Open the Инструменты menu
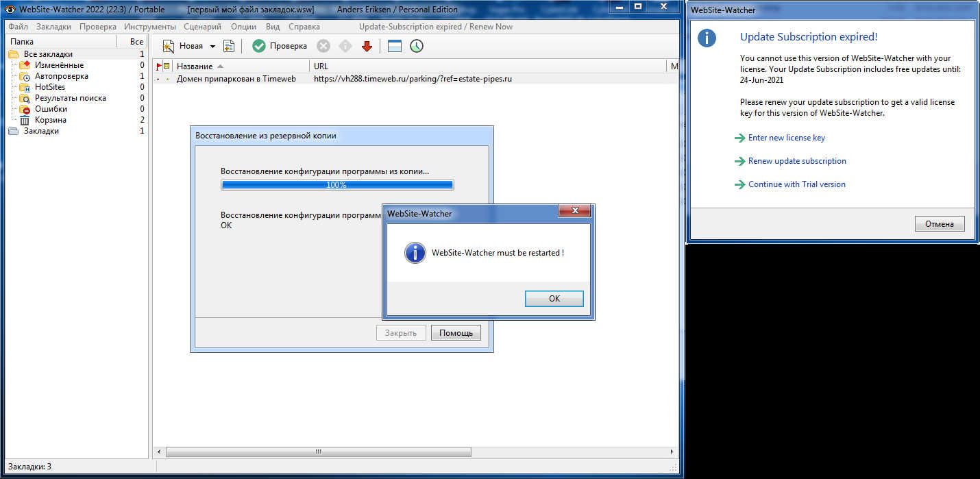Viewport: 980px width, 479px height. [150, 27]
